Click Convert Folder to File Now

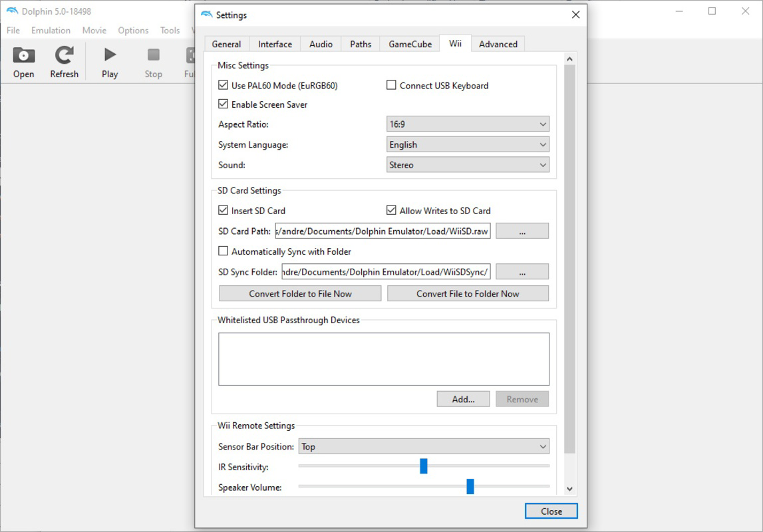coord(300,294)
